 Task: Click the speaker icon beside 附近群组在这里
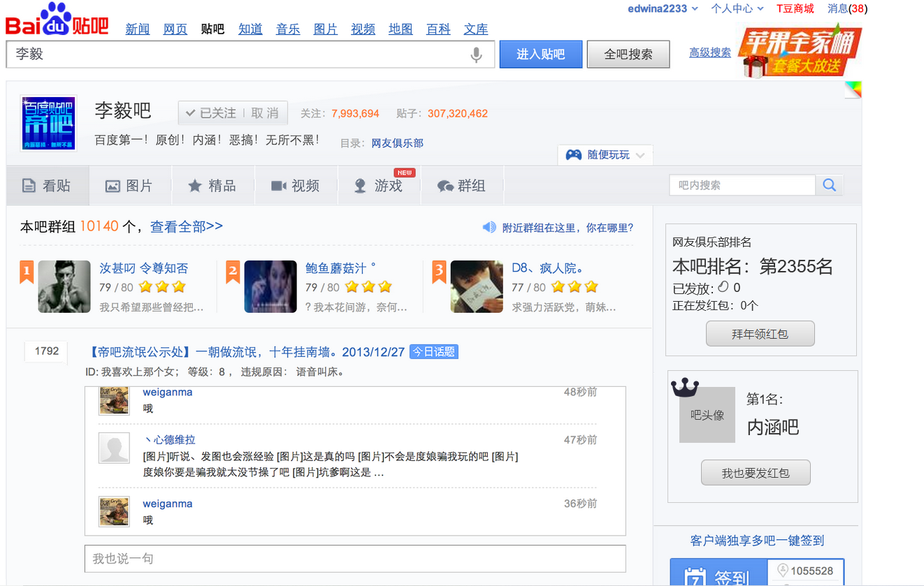tap(489, 228)
